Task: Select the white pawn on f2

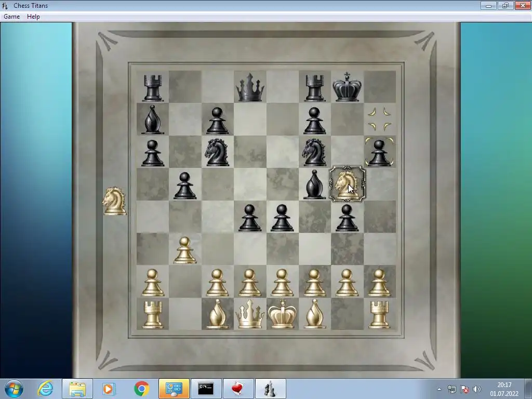Action: (x=314, y=283)
